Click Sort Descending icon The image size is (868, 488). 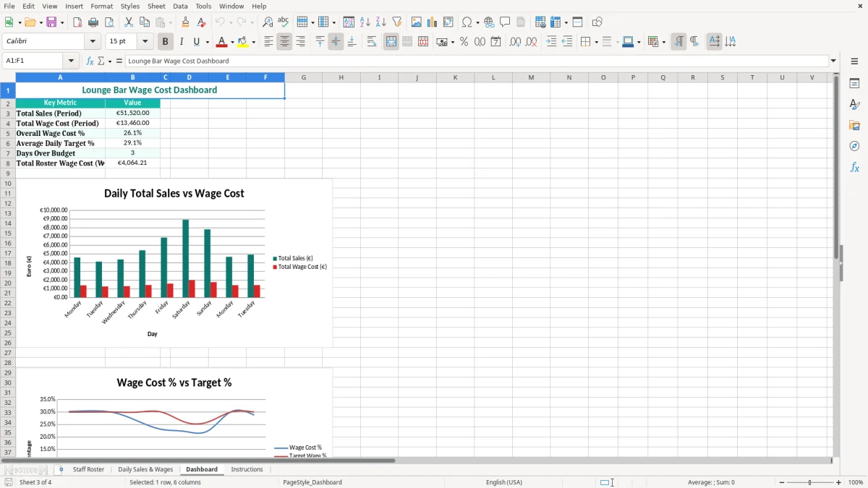click(381, 22)
